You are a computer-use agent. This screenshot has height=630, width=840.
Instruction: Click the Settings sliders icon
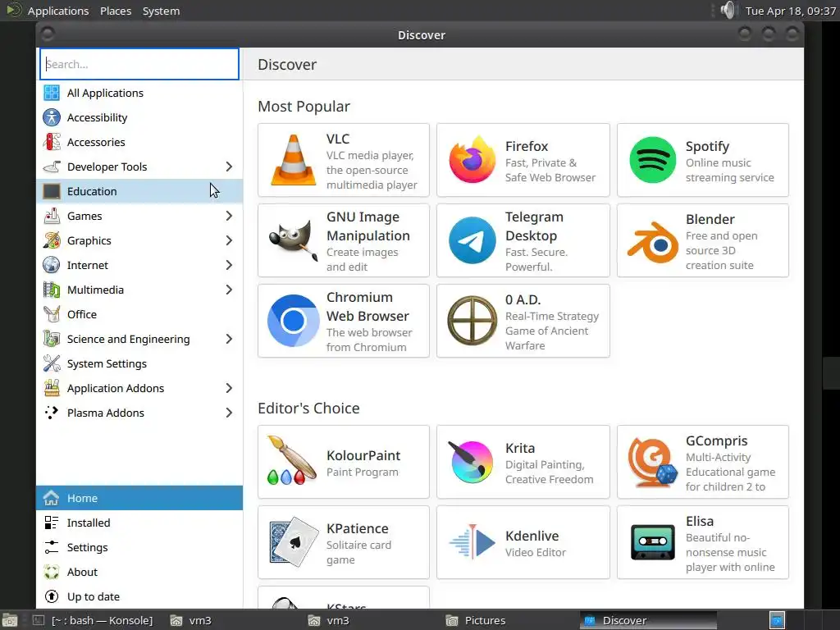(x=52, y=547)
